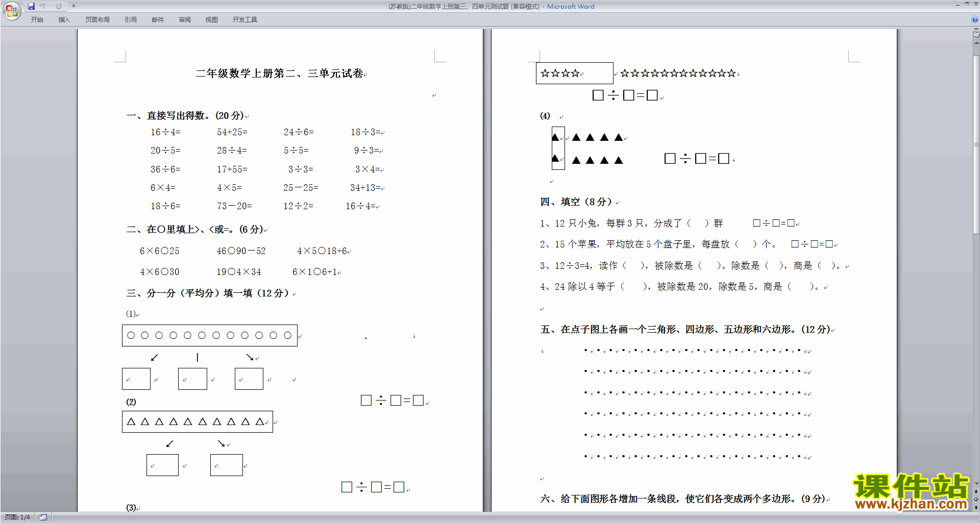Click the title 二年级数学上册第二、三单元试卷
This screenshot has height=523, width=980.
[x=279, y=73]
